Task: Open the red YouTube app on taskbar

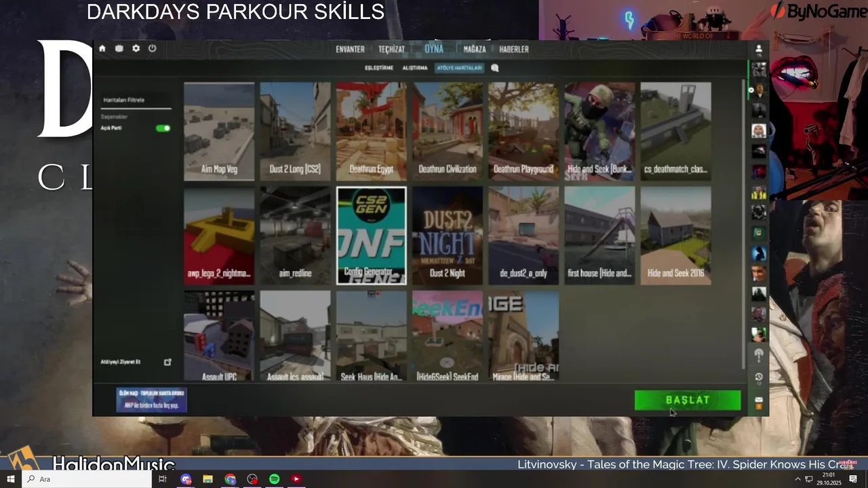Action: pos(296,479)
